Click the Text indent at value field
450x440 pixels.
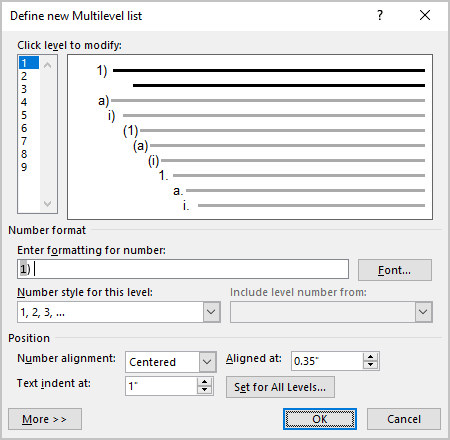(161, 386)
